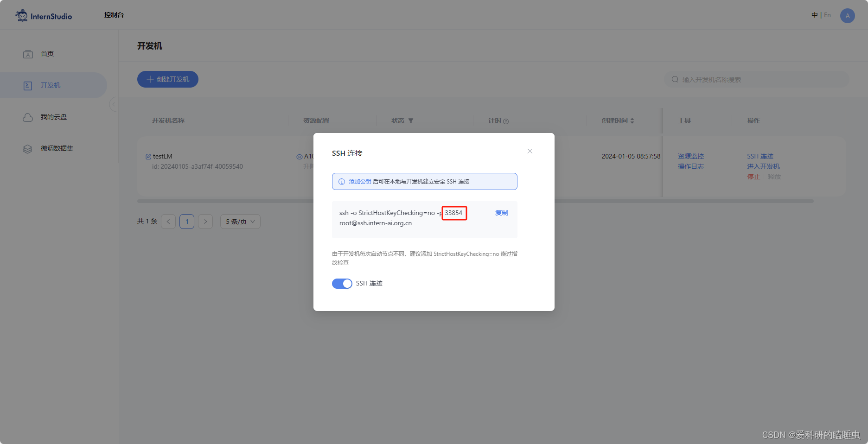Switch language to En
This screenshot has width=868, height=444.
[827, 15]
